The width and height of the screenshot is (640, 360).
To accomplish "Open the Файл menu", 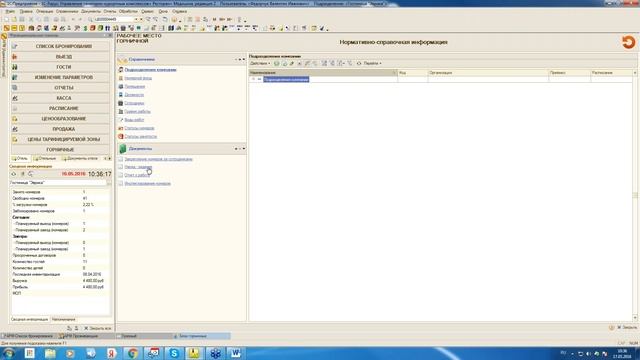I will tap(10, 11).
